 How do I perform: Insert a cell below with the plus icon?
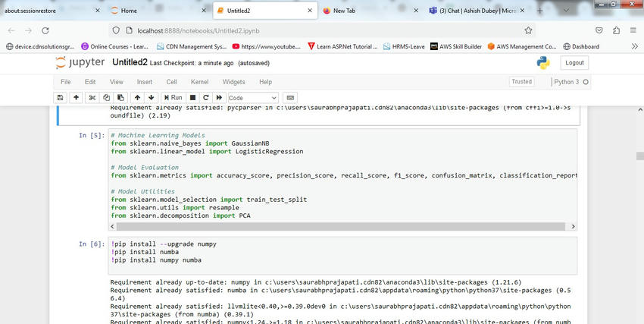[76, 98]
